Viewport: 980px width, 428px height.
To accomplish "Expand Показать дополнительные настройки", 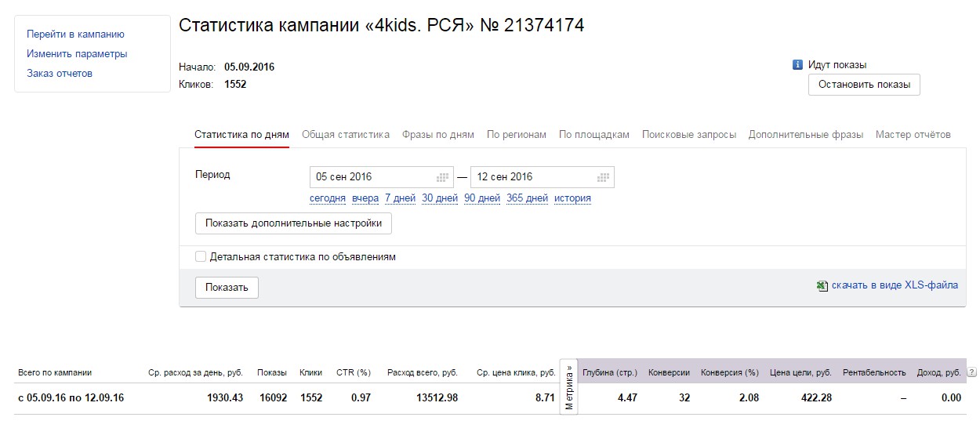I will pyautogui.click(x=293, y=223).
